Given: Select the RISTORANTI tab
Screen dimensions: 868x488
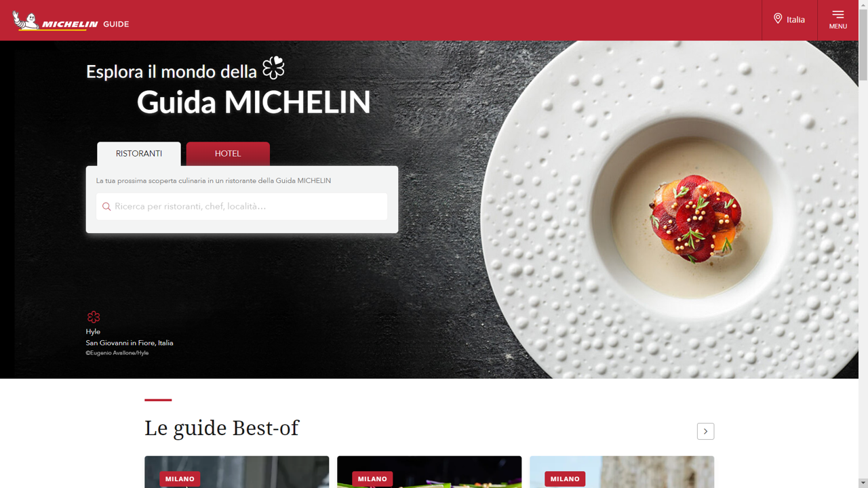Looking at the screenshot, I should (139, 154).
